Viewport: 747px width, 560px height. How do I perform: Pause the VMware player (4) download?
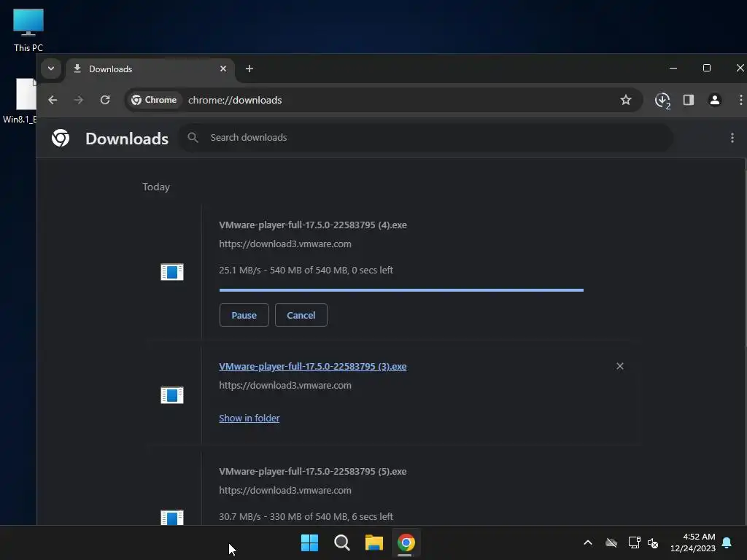click(x=244, y=315)
